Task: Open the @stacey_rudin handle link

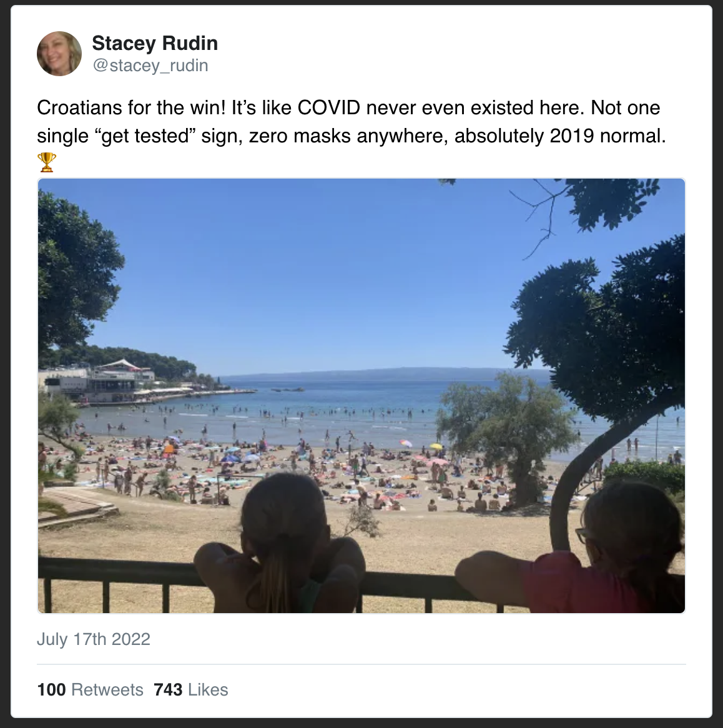Action: coord(150,66)
